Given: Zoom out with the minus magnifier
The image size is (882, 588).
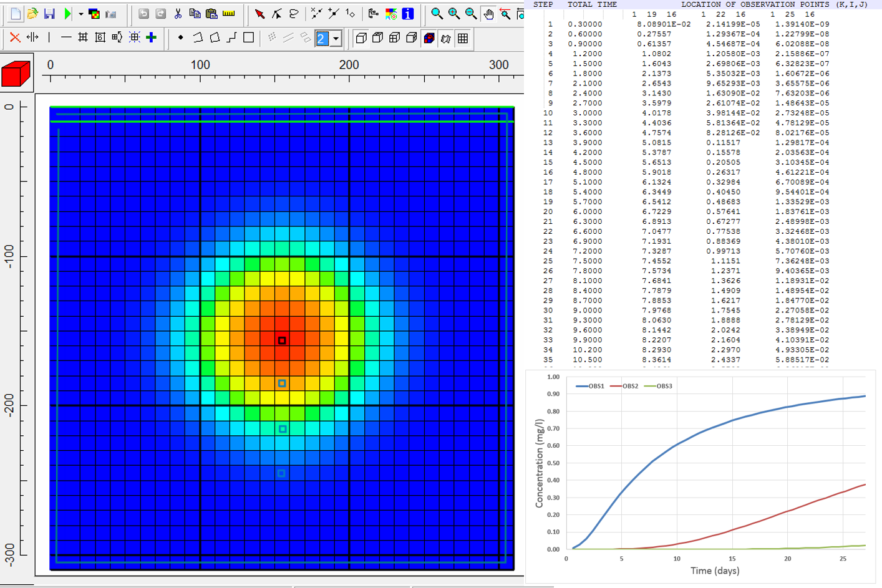Looking at the screenshot, I should [x=471, y=14].
